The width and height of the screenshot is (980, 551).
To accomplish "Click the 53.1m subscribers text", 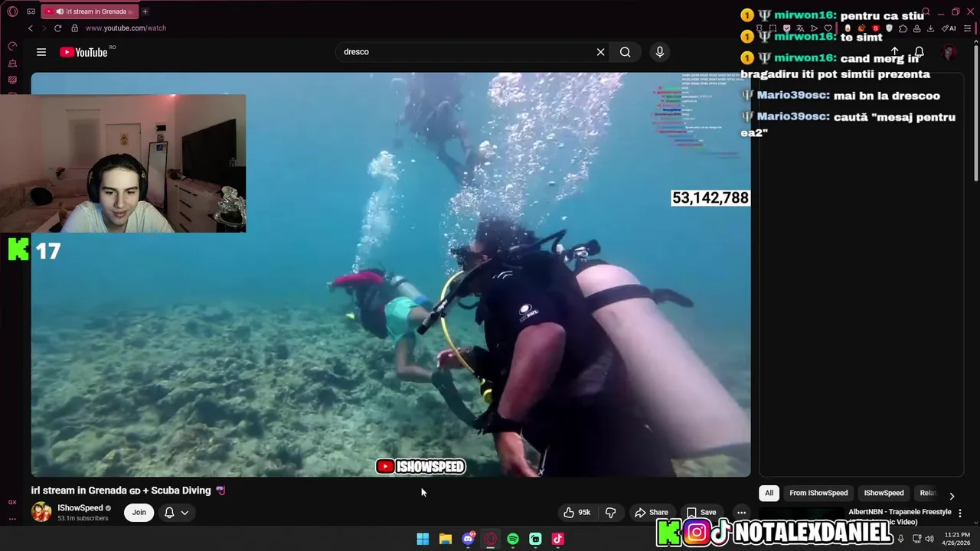I will [83, 518].
